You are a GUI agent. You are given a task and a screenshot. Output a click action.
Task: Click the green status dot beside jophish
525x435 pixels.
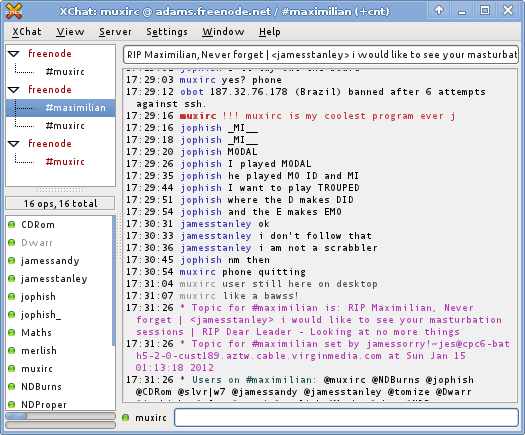tap(12, 297)
